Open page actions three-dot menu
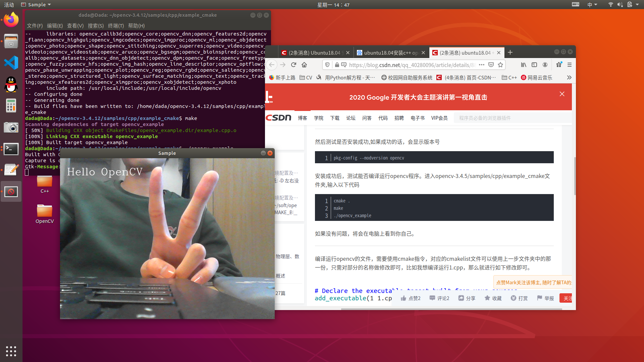The image size is (644, 362). (482, 65)
